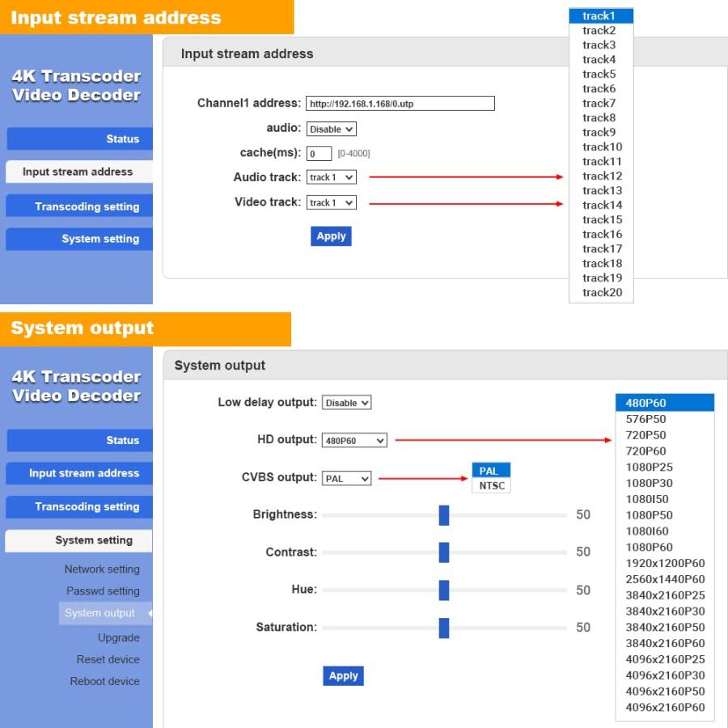Select NTSC in the CVBS options
This screenshot has width=728, height=728.
tap(491, 486)
